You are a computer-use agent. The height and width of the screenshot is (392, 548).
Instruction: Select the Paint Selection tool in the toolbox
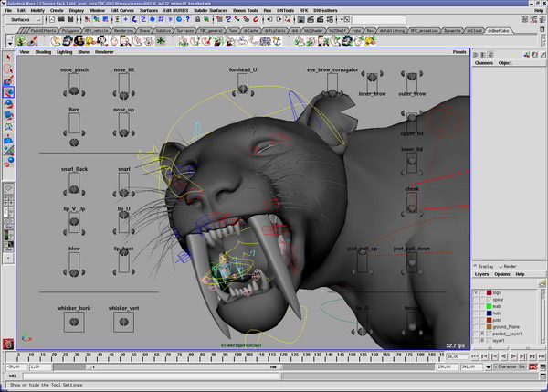coord(8,80)
